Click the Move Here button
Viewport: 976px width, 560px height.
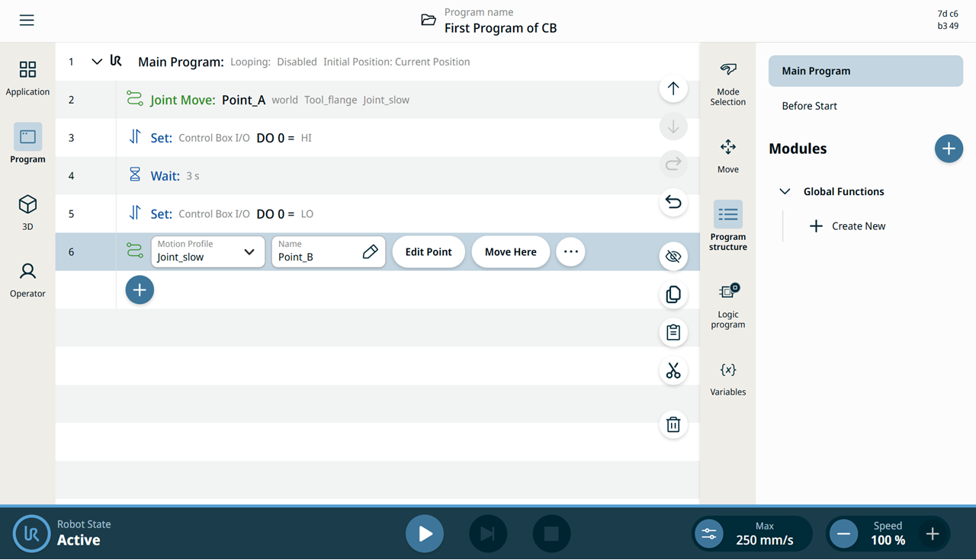[511, 252]
